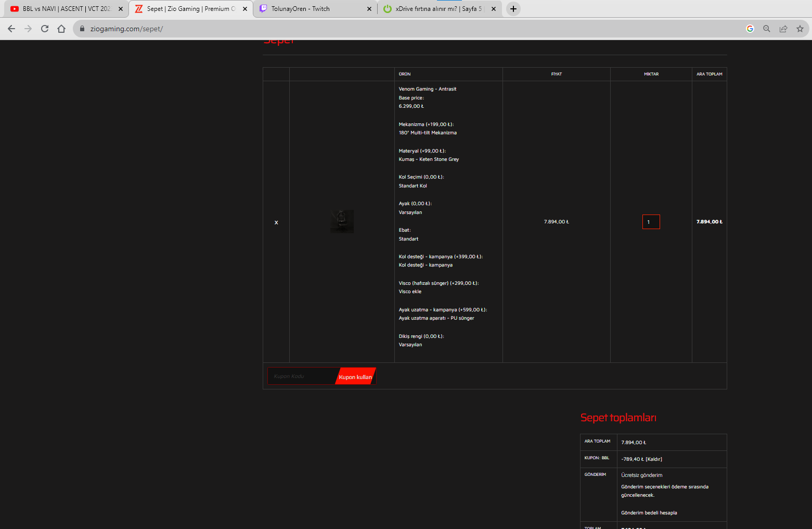Click the Ücretsiz gönderim shipping text
This screenshot has height=529, width=812.
pyautogui.click(x=642, y=475)
